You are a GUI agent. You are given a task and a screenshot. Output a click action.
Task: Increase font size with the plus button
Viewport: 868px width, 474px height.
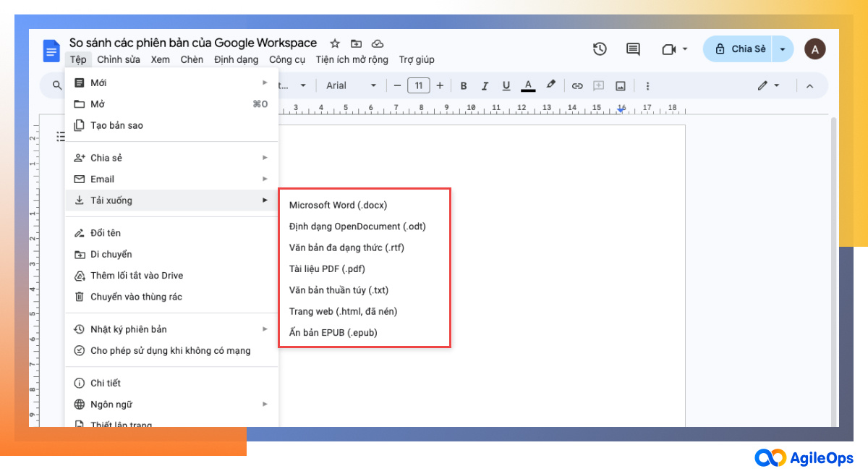pos(440,85)
